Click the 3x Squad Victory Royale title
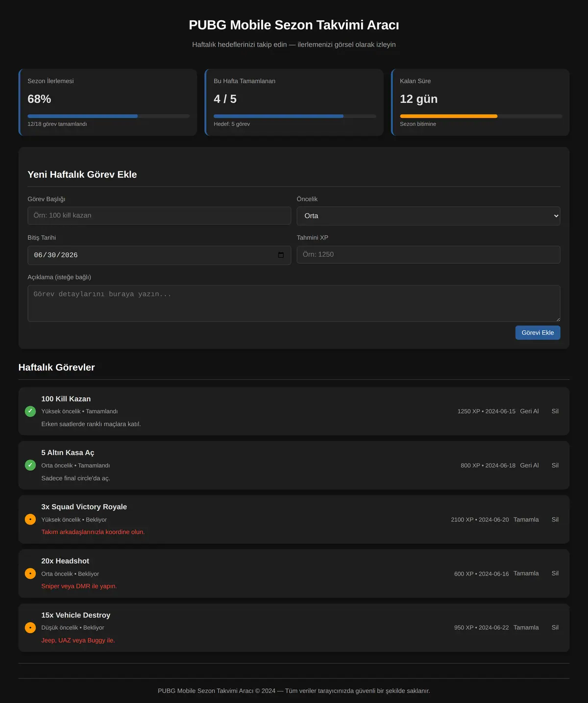This screenshot has width=588, height=703. pyautogui.click(x=84, y=507)
